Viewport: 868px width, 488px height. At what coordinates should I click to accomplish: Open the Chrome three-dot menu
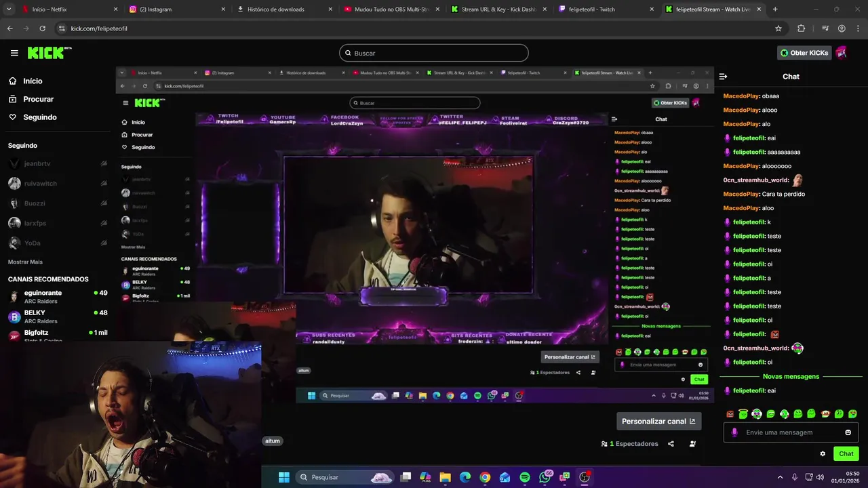click(x=857, y=28)
